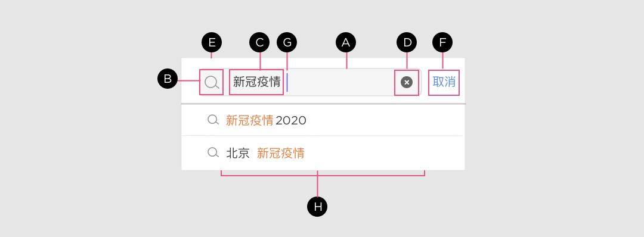
Task: Click the black circle labeled A
Action: click(346, 42)
